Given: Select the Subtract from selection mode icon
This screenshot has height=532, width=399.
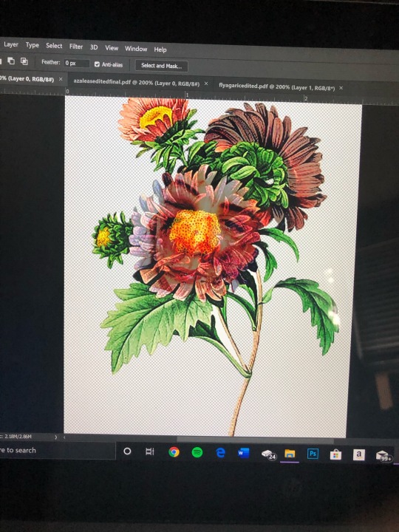Looking at the screenshot, I should (x=11, y=61).
